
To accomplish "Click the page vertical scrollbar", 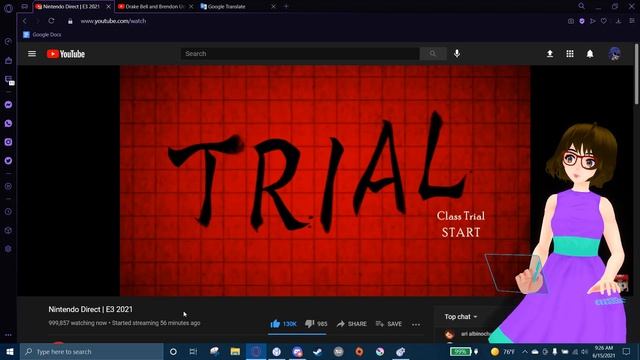I will point(637,74).
